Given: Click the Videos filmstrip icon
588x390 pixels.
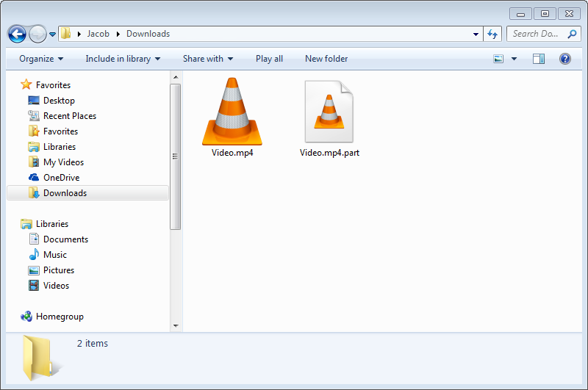Looking at the screenshot, I should click(x=34, y=286).
